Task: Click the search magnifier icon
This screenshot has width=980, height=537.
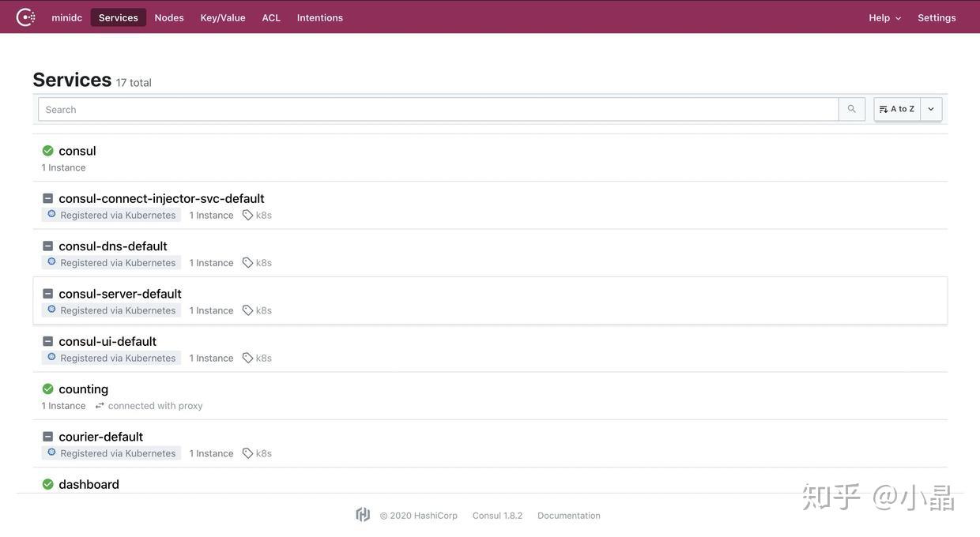Action: (x=852, y=109)
